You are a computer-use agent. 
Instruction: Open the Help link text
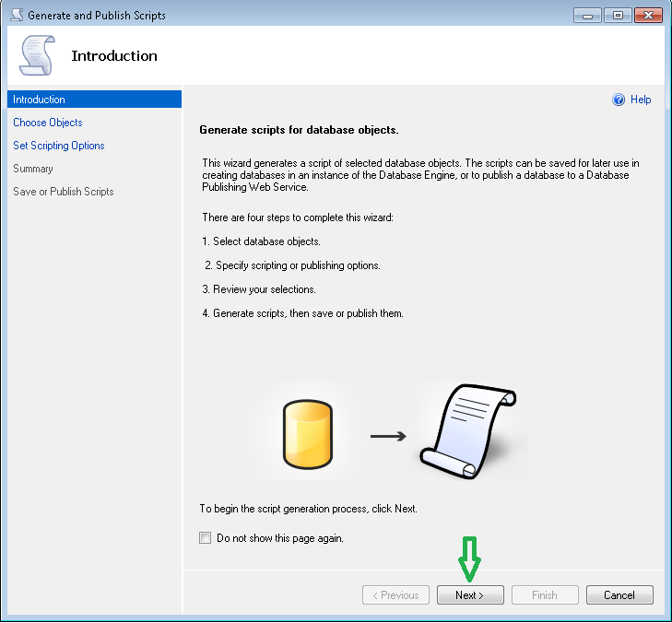(641, 100)
